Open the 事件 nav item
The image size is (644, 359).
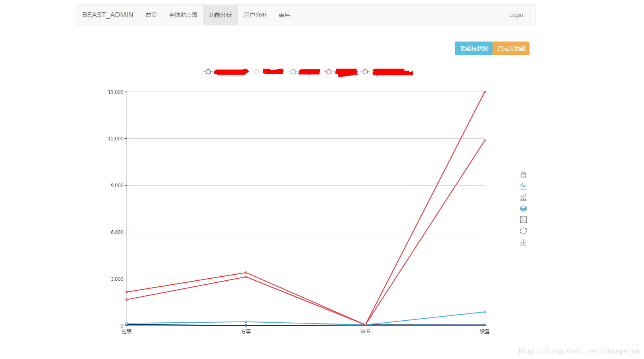click(284, 15)
